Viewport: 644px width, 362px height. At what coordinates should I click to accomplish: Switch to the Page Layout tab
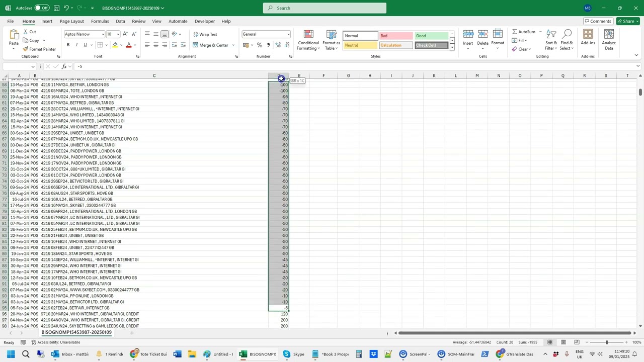[x=71, y=21]
